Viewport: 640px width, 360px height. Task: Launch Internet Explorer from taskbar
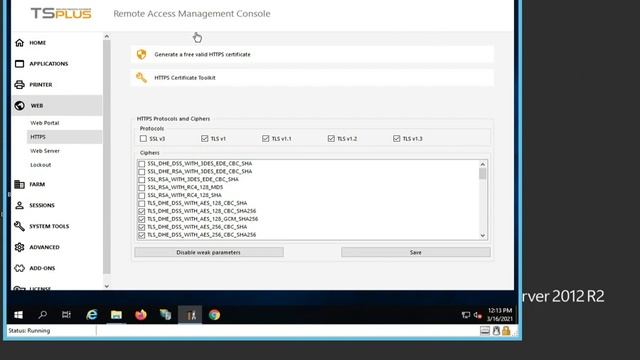(x=92, y=315)
